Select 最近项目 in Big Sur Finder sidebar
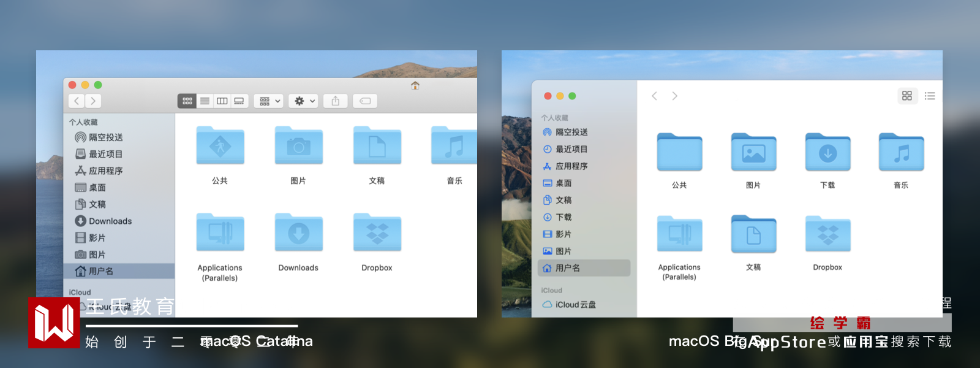The width and height of the screenshot is (980, 368). click(x=565, y=149)
